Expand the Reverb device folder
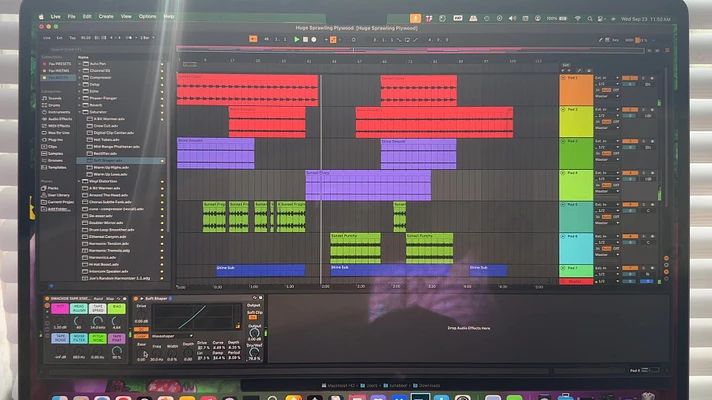Viewport: 712px width, 400px height. pyautogui.click(x=79, y=105)
